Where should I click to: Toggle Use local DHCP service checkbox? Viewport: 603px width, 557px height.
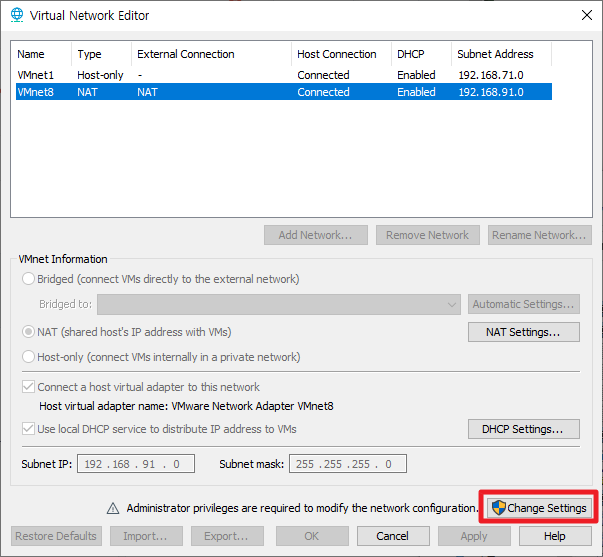point(28,429)
